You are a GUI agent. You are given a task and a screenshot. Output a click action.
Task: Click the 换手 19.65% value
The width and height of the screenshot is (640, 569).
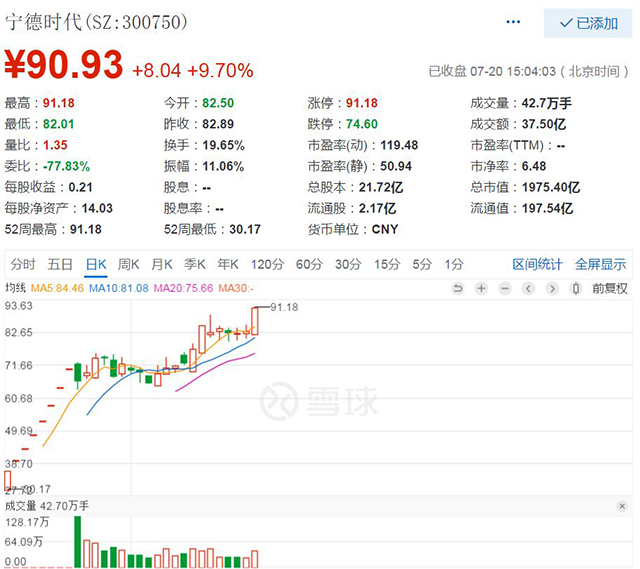click(x=224, y=145)
